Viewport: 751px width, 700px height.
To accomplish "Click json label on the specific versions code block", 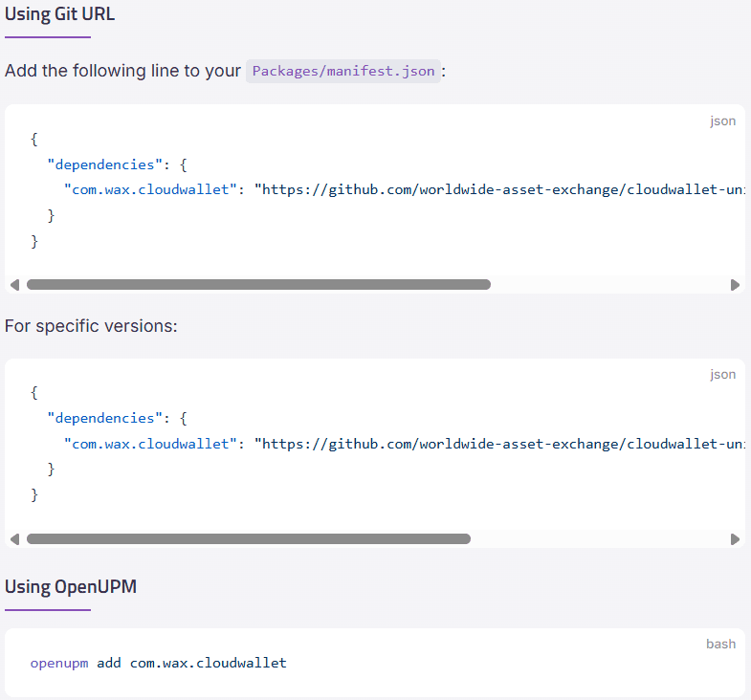I will coord(722,375).
